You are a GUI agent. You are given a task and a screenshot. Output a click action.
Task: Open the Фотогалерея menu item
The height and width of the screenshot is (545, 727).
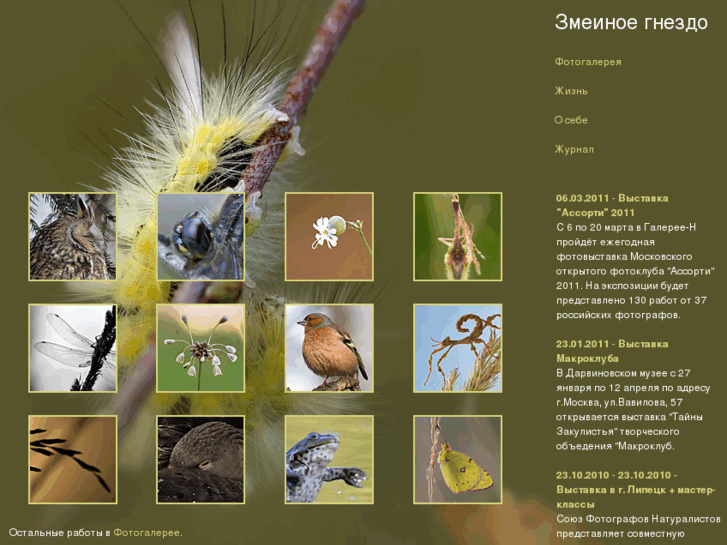pos(588,62)
